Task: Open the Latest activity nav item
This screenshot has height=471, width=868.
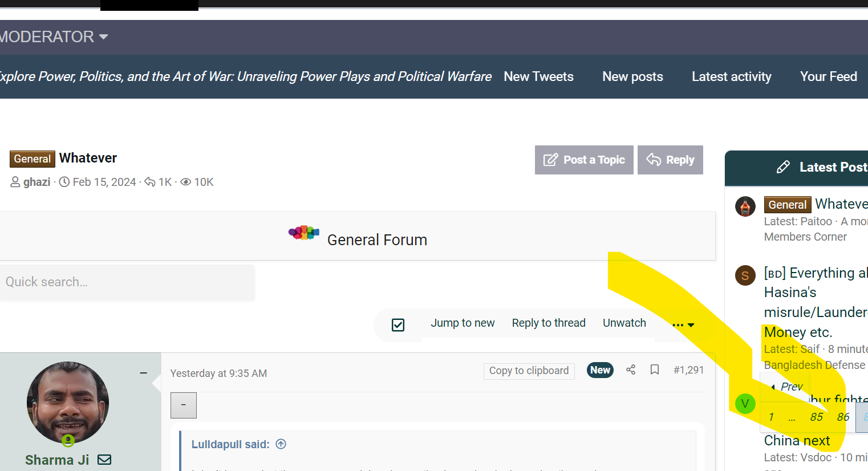Action: (x=731, y=76)
